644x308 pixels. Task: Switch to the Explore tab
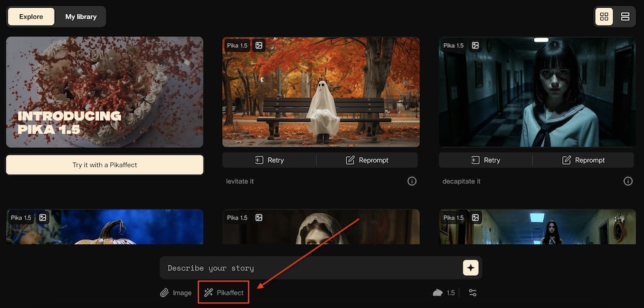pos(31,17)
